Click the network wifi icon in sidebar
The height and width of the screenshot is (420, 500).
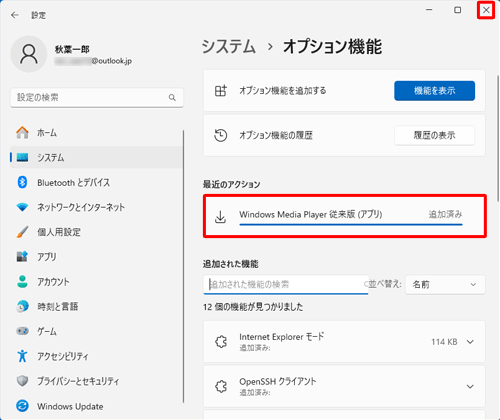click(x=22, y=207)
